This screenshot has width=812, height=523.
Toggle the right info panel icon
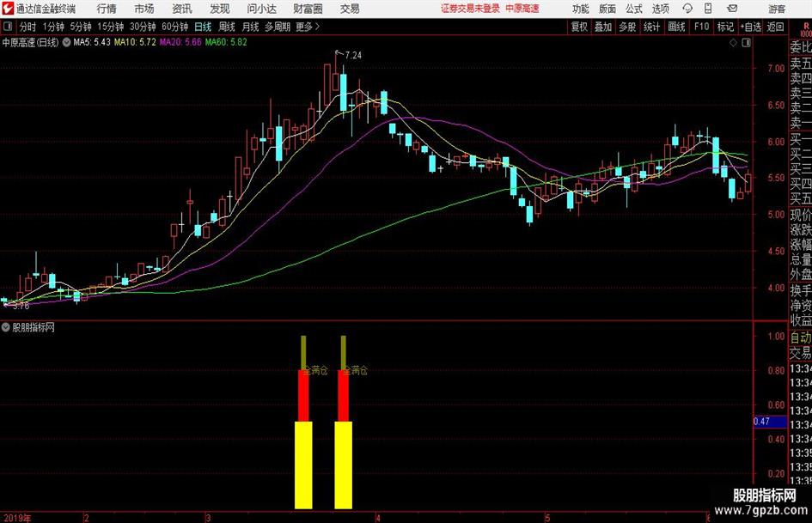click(x=746, y=43)
